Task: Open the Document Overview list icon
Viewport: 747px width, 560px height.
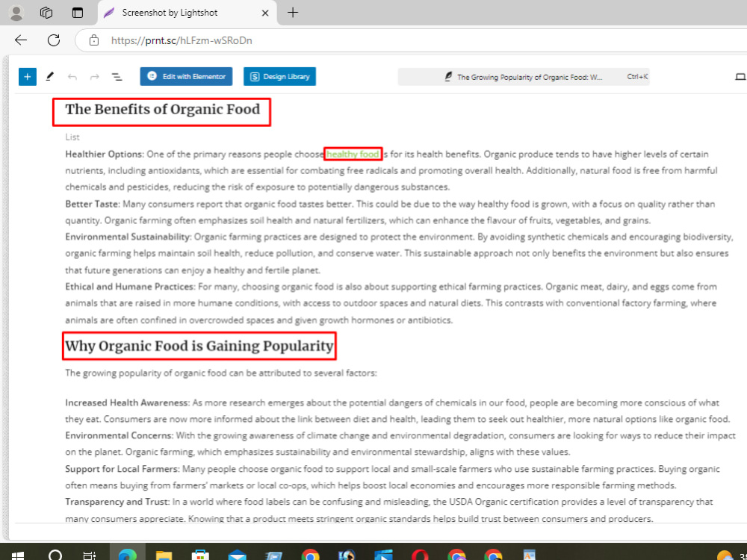Action: (117, 77)
